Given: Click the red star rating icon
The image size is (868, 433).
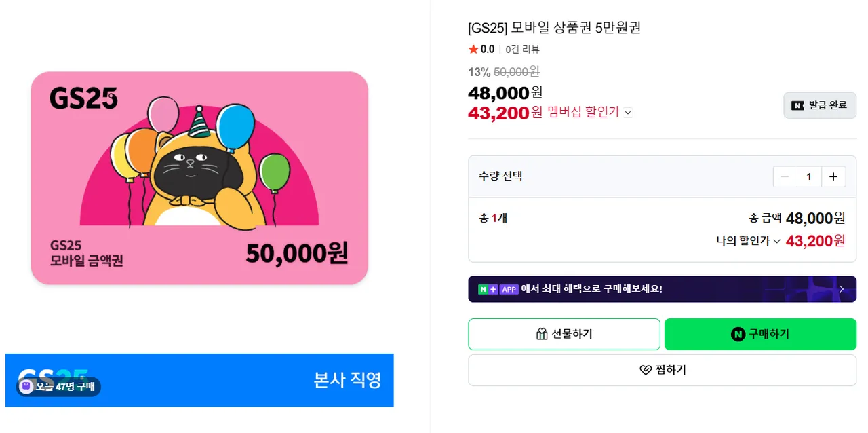Looking at the screenshot, I should tap(473, 49).
